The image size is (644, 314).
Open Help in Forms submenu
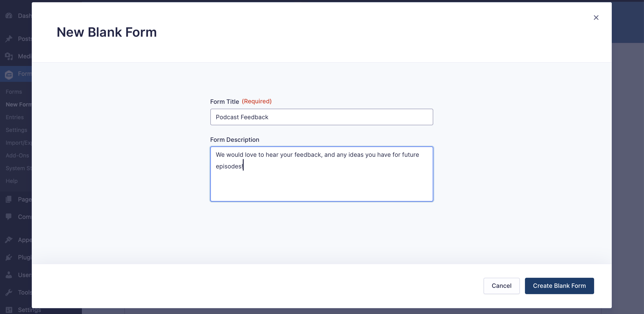point(12,181)
